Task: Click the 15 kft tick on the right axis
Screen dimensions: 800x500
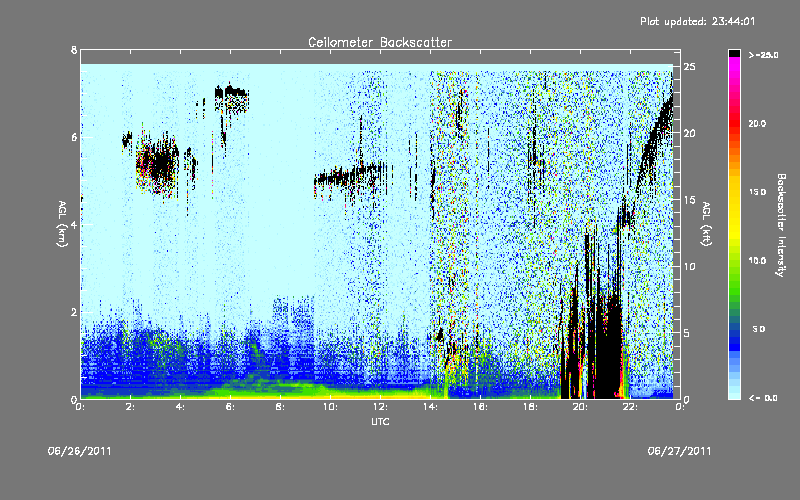Action: [689, 200]
